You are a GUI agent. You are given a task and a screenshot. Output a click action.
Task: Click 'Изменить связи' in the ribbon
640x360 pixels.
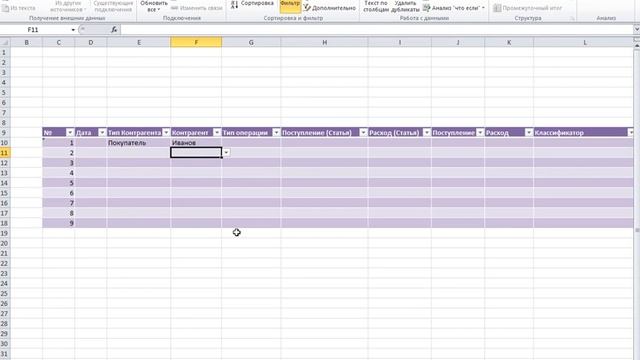[x=197, y=8]
